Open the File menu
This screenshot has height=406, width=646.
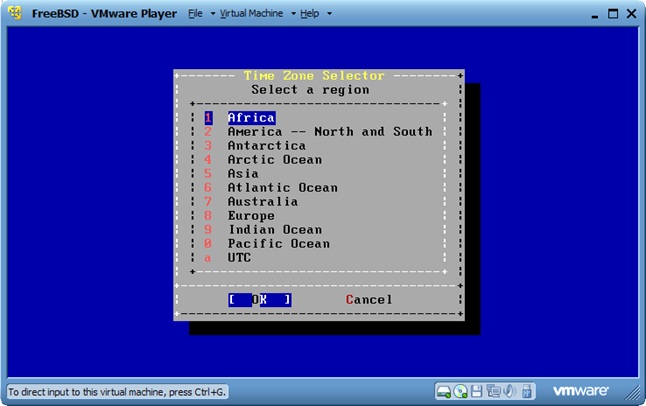(198, 14)
